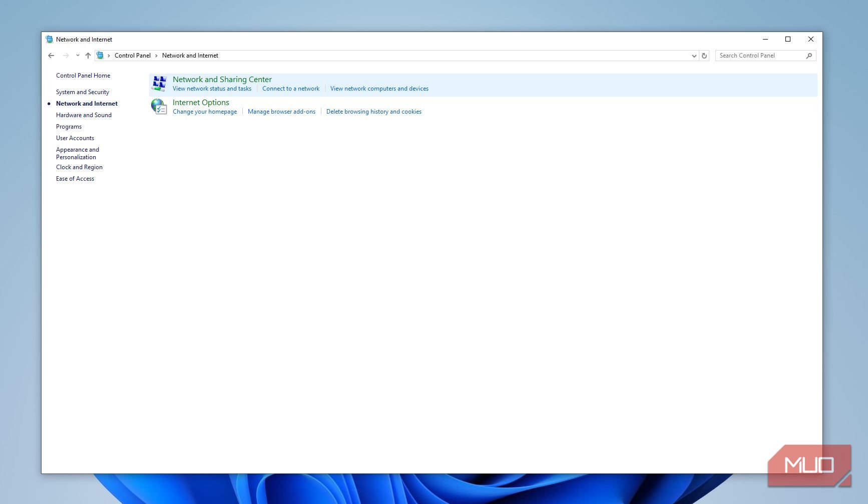Expand chevron after Control Panel breadcrumb
Screen dimensions: 868x504
click(156, 56)
